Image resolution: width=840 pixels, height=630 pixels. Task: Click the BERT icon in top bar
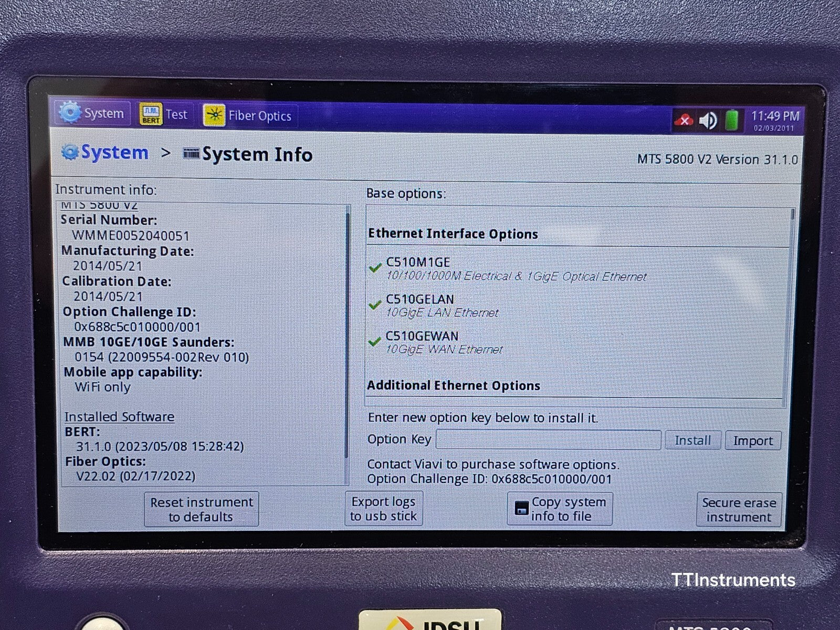[x=151, y=114]
